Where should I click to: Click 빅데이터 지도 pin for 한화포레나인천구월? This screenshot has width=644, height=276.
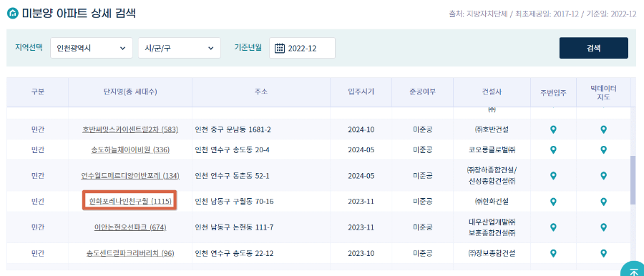click(x=603, y=202)
